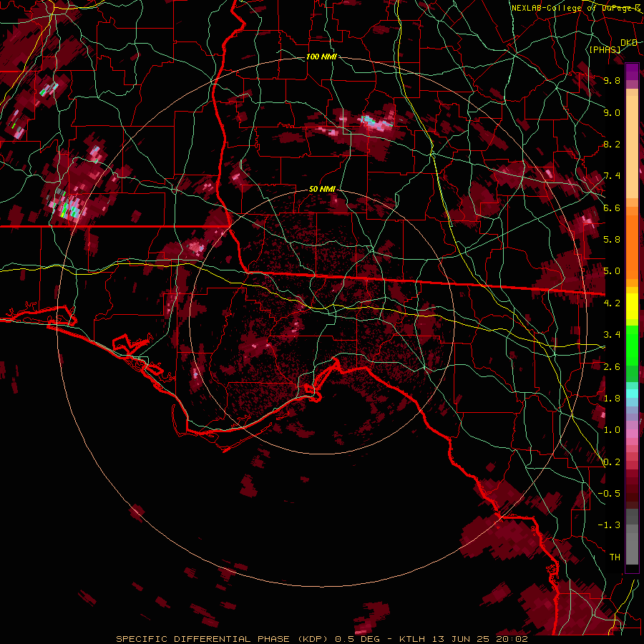
Task: Click the 5.8 value on the color scale
Action: 612,240
